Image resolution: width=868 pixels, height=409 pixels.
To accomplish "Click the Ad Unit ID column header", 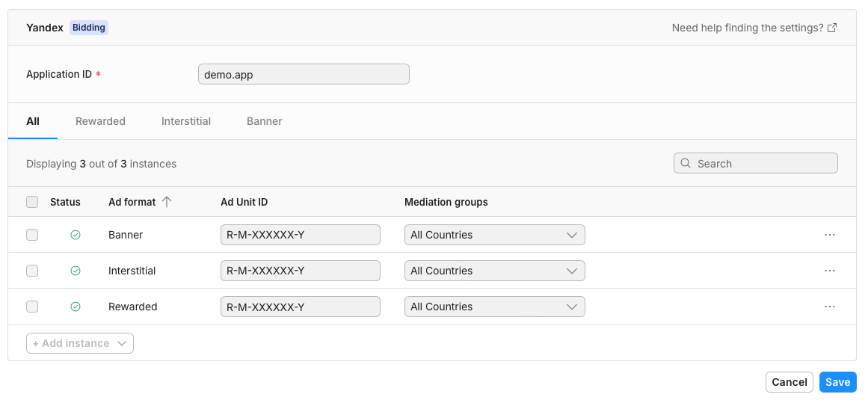I will [x=244, y=202].
